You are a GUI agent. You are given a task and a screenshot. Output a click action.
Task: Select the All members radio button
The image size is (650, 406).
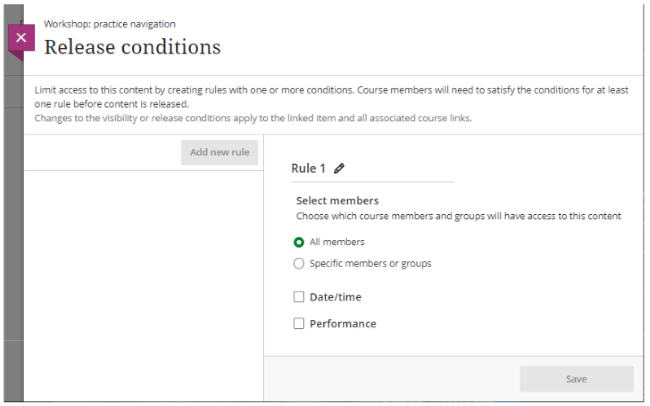click(x=298, y=242)
